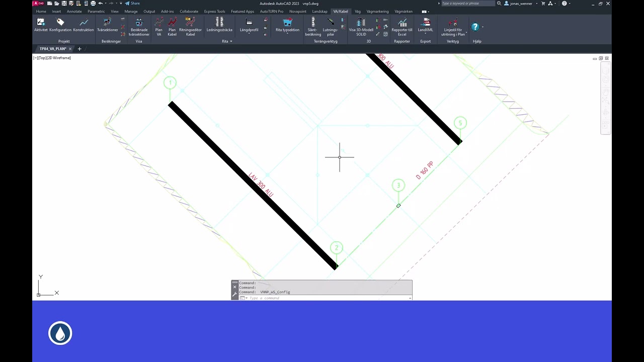Screen dimensions: 644x362
Task: Switch to the Home ribbon tab
Action: 41,12
